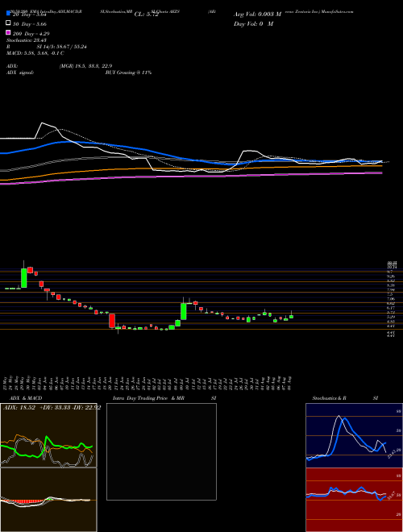Viewport: 403px width, 532px height.
Task: Click the 'Avg Vol: 0.003 M' label
Action: [x=257, y=15]
